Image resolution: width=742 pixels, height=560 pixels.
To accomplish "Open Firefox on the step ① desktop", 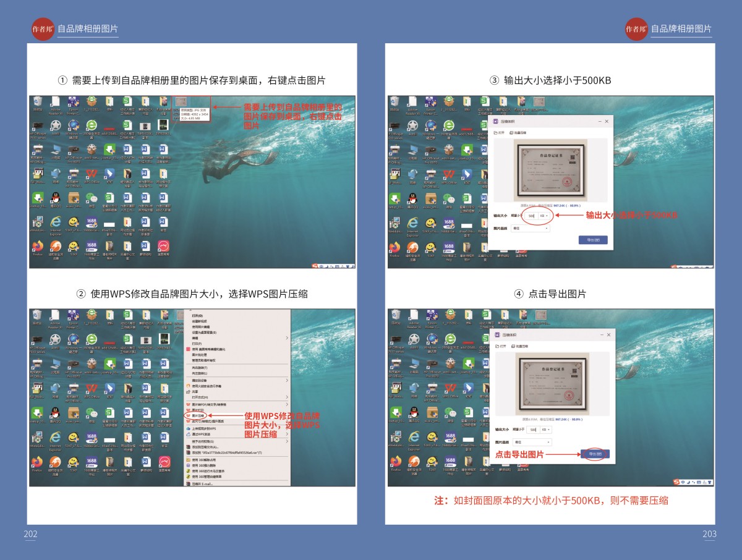I will click(x=38, y=246).
